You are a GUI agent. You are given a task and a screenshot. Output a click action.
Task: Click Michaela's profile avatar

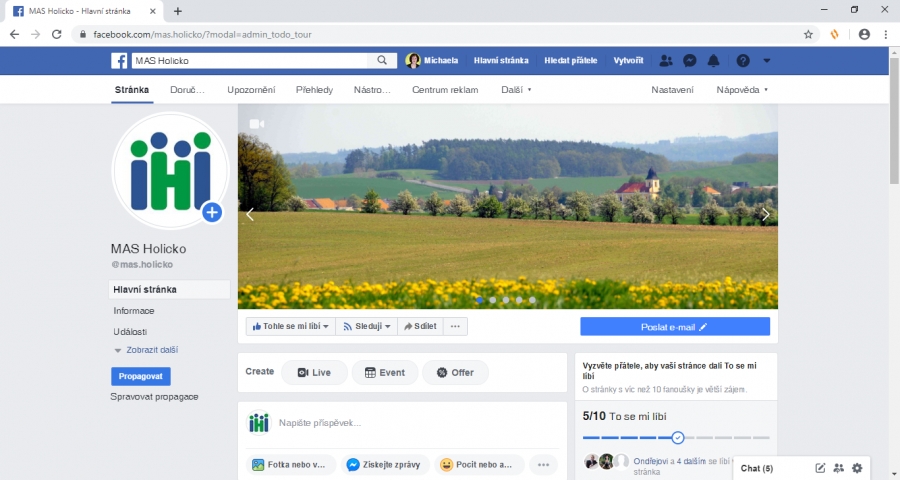(x=413, y=60)
